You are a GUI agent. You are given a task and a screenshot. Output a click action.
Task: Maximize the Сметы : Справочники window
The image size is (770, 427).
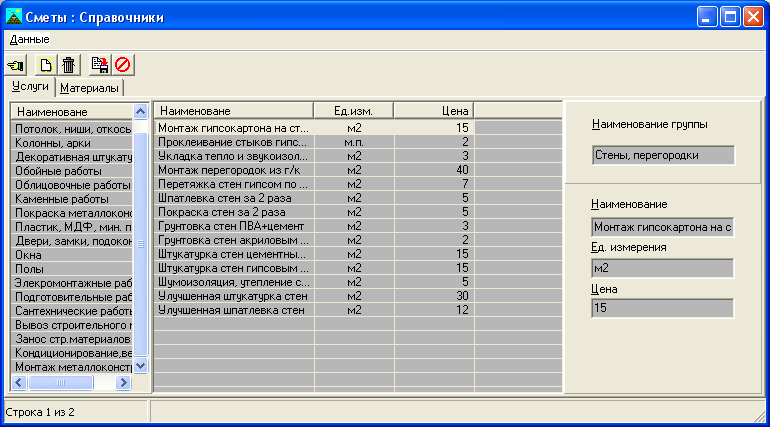pyautogui.click(x=730, y=17)
